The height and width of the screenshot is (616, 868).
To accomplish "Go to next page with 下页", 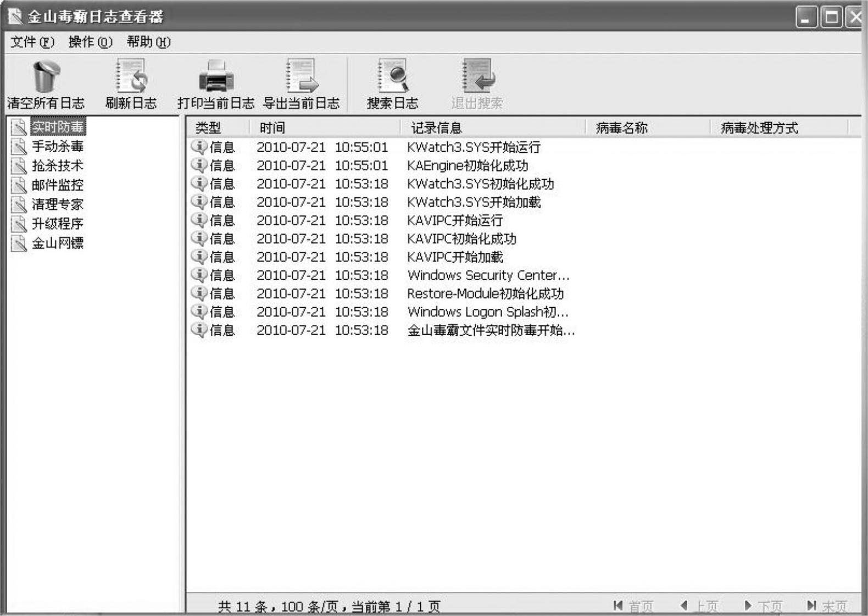I will click(763, 606).
